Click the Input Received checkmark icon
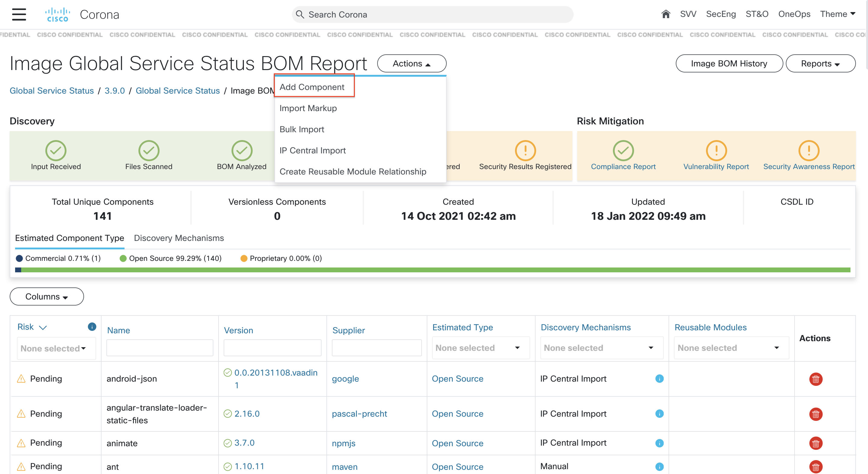This screenshot has width=868, height=474. pos(56,150)
